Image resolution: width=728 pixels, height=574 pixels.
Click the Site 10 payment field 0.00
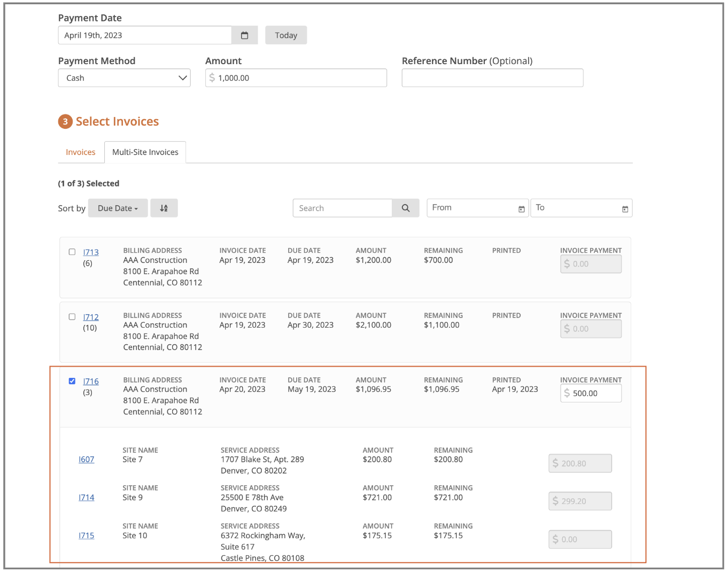click(x=580, y=539)
